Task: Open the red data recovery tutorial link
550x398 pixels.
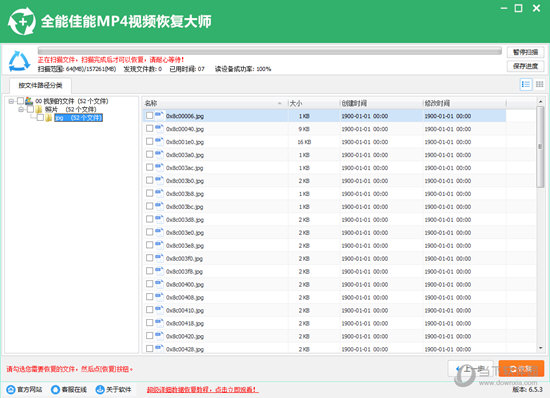Action: [x=202, y=390]
